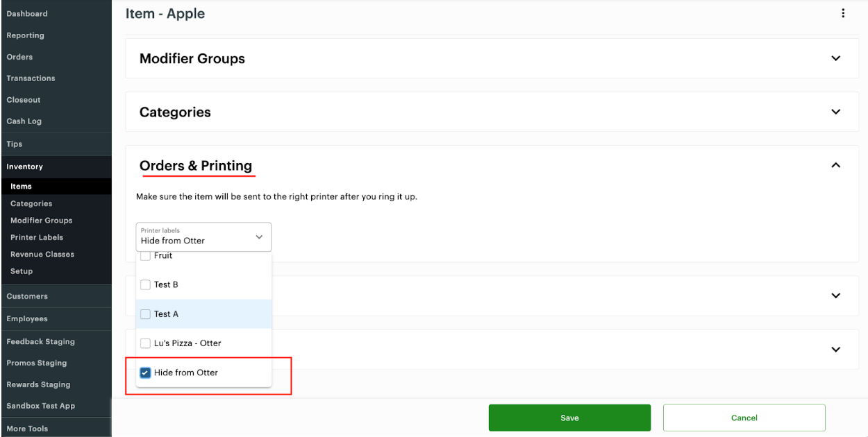The image size is (868, 437).
Task: Enable the Test B printer label
Action: 145,284
